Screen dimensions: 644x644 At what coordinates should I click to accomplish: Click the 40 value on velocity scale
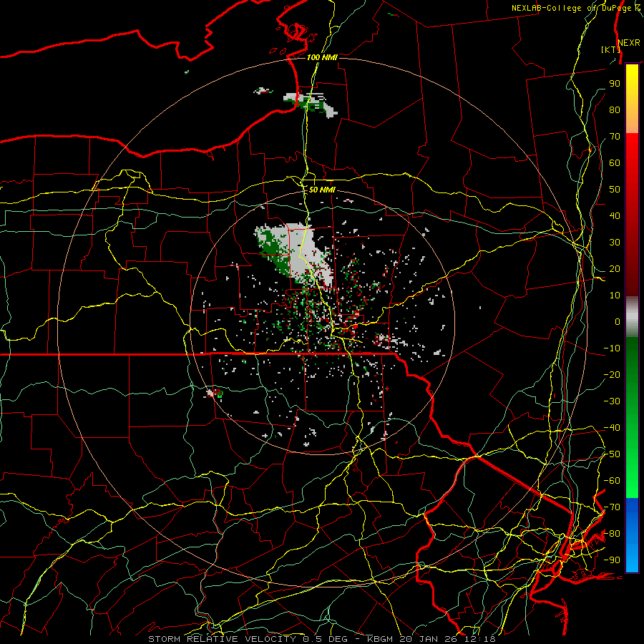[615, 216]
